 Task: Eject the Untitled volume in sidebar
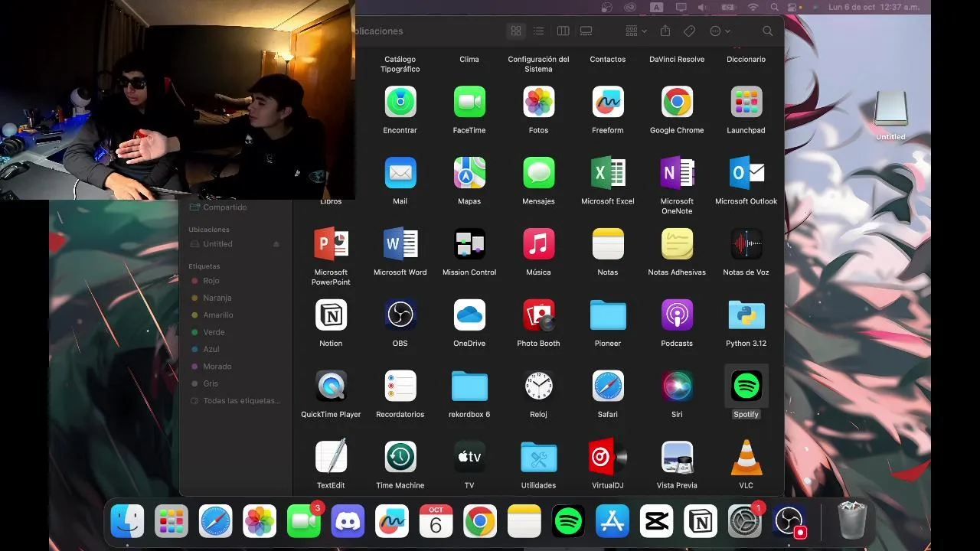[x=276, y=244]
